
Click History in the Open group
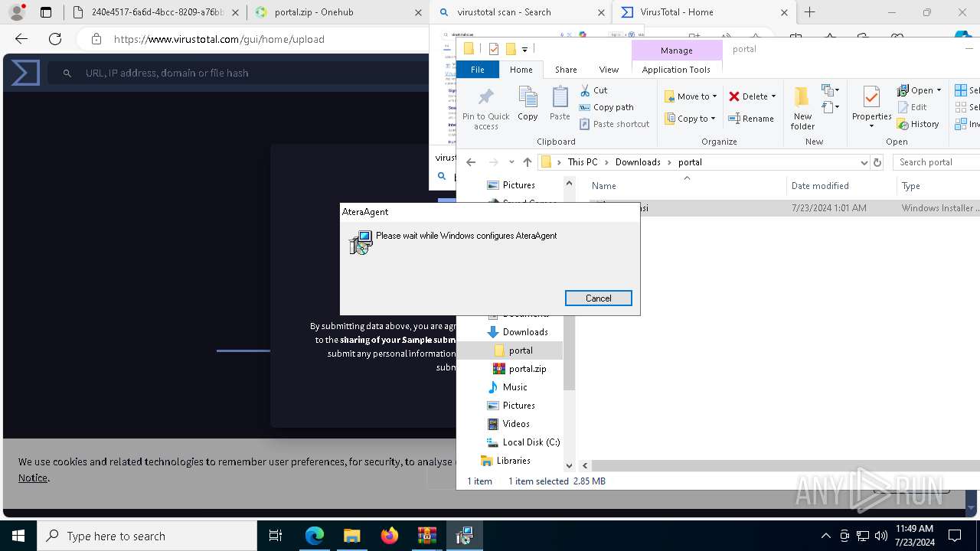click(918, 124)
